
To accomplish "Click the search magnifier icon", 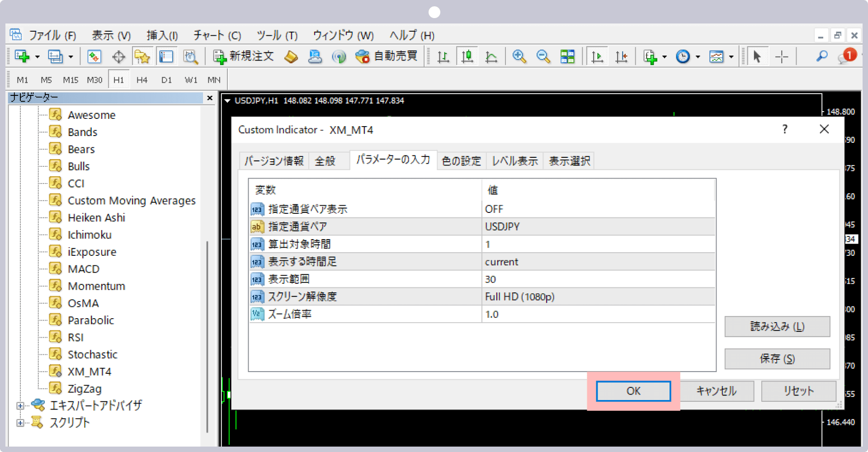I will click(822, 56).
